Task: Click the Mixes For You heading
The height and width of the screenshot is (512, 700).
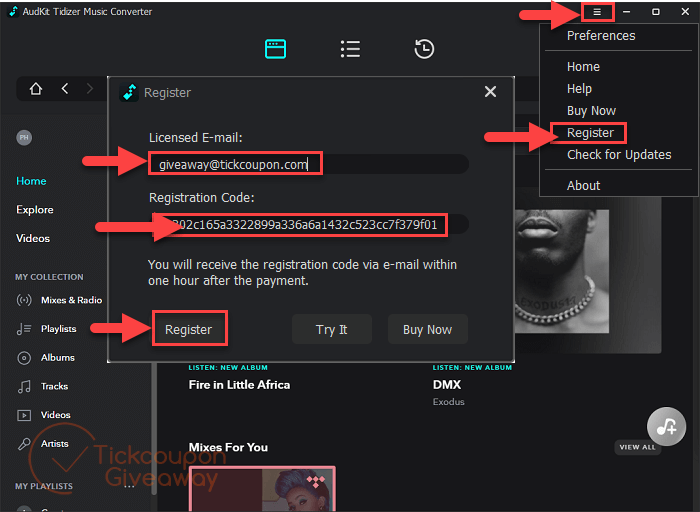Action: pos(228,447)
